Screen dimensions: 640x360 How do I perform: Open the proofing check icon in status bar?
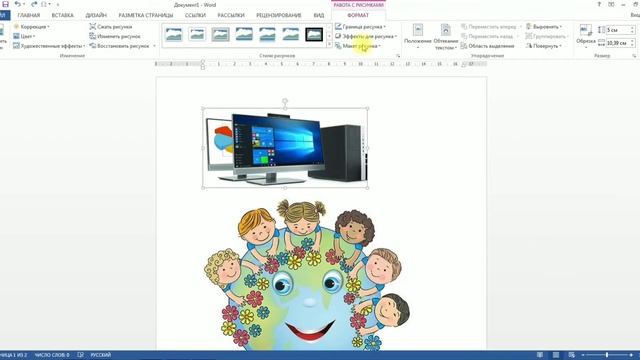(x=80, y=355)
